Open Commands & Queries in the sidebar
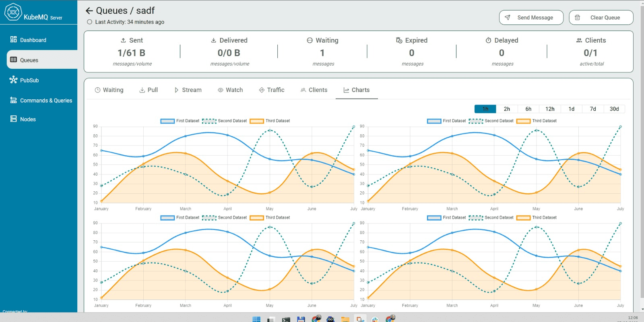Viewport: 644px width, 322px height. [x=41, y=100]
